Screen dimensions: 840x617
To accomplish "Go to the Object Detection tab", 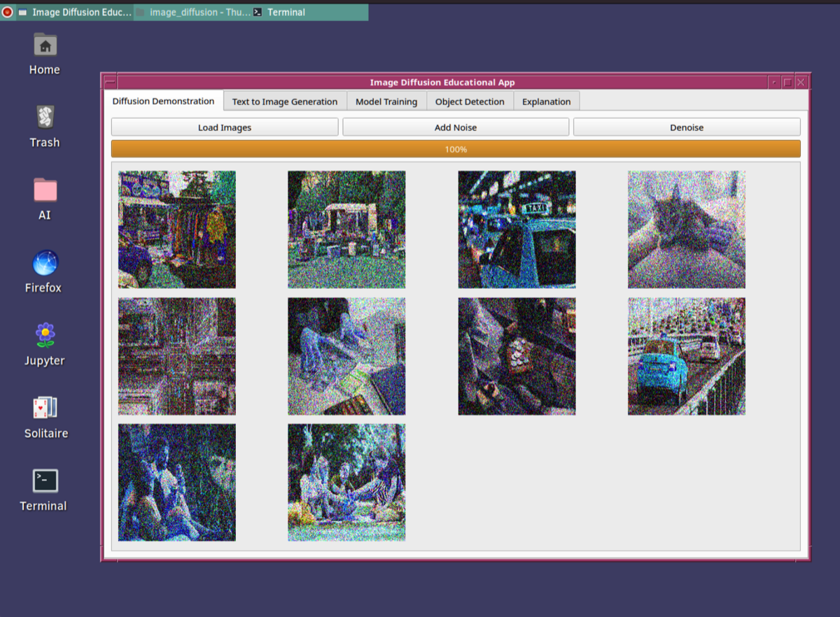I will [x=469, y=101].
